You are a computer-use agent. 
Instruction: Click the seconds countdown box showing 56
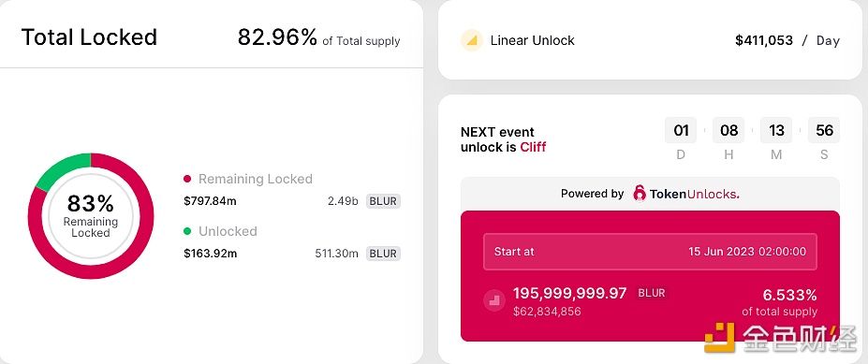[824, 131]
